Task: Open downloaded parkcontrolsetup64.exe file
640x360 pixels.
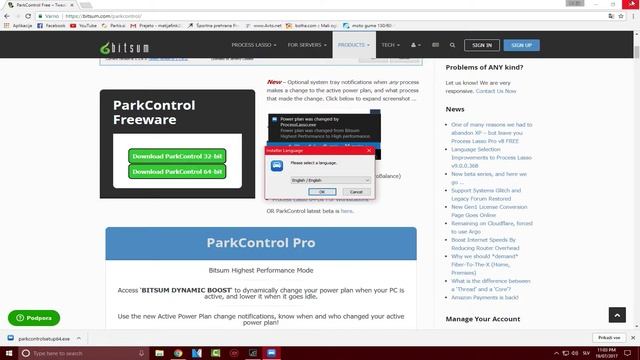Action: point(39,338)
